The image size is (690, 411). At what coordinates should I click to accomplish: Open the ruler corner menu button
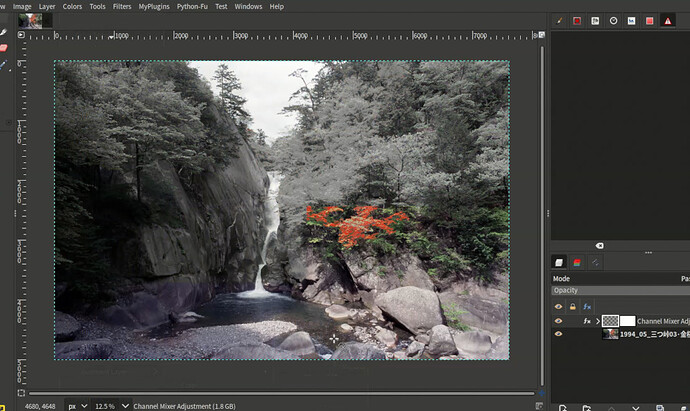[x=21, y=34]
